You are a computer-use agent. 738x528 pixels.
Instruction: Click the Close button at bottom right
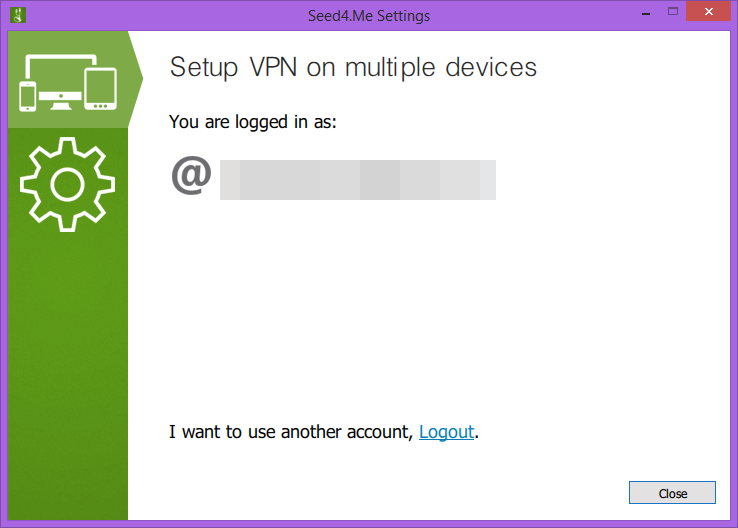point(672,493)
